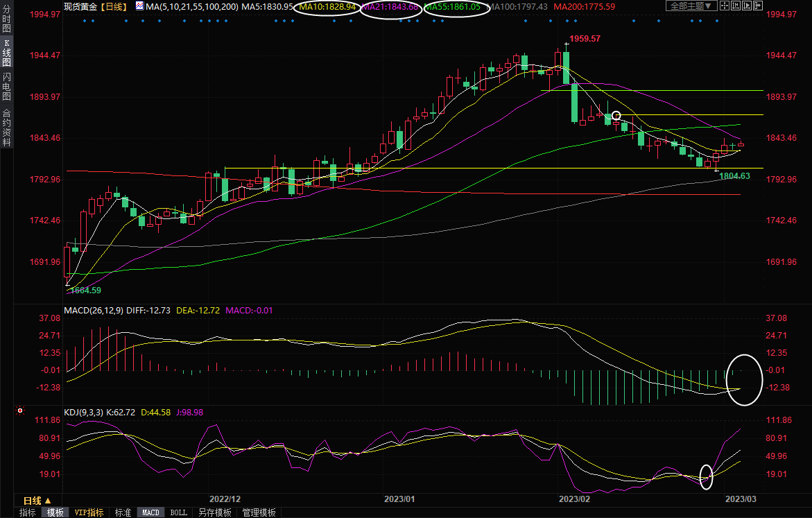Screen dimensions: 812x518
Task: Click the MA indicator icon beside 日线
Action: click(x=139, y=6)
